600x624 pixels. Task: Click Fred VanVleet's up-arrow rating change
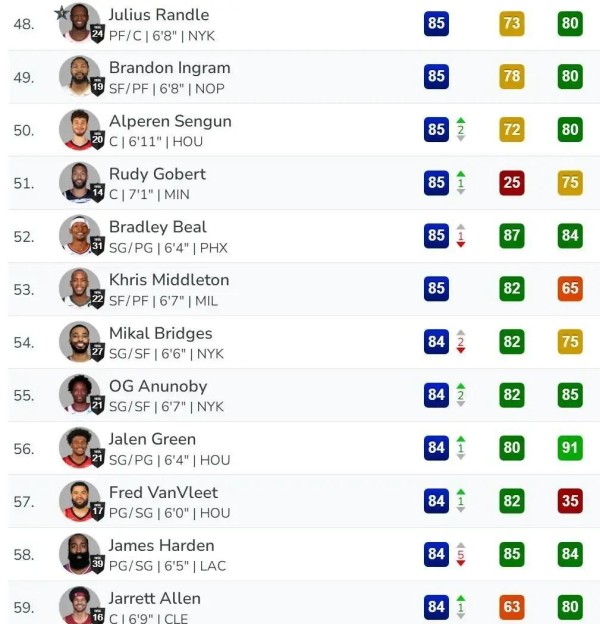pos(461,501)
